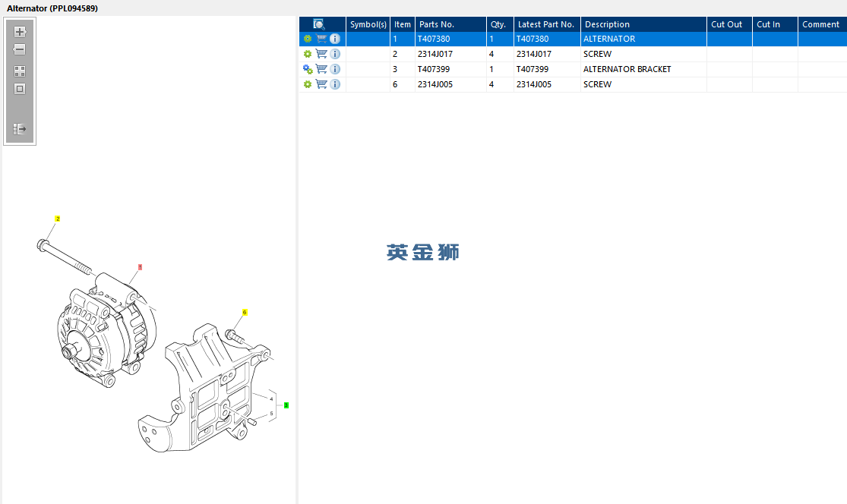
Task: Add ALTERNATOR BRACKET T407399 to cart
Action: point(321,69)
